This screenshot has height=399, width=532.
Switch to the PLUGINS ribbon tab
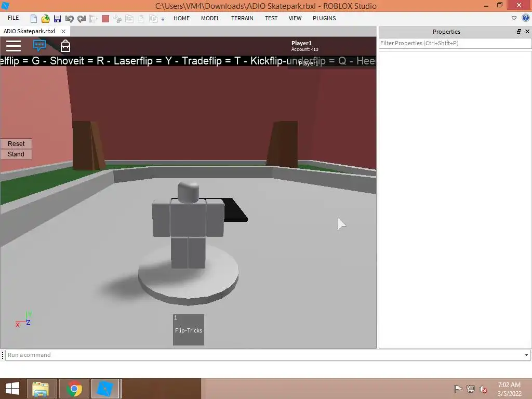click(x=324, y=18)
